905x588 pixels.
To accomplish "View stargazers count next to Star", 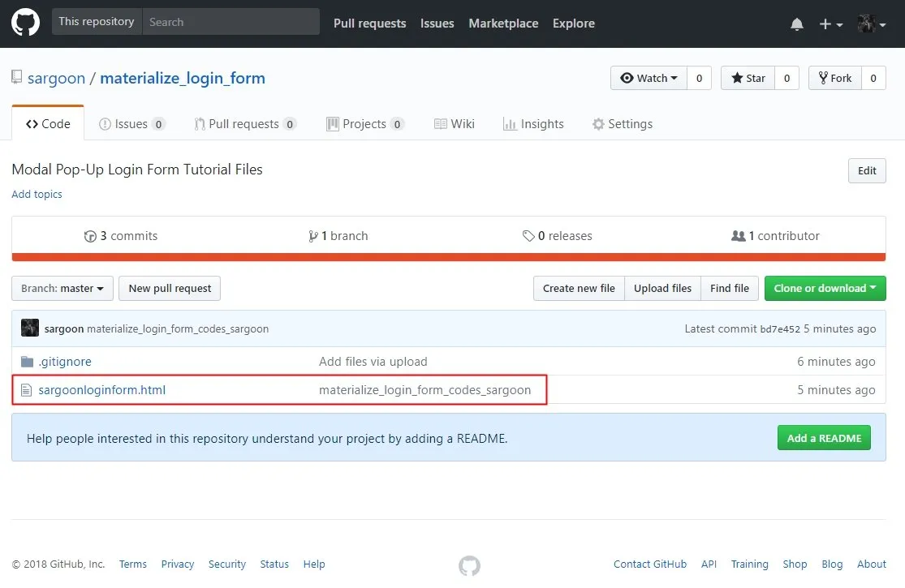I will click(x=786, y=78).
